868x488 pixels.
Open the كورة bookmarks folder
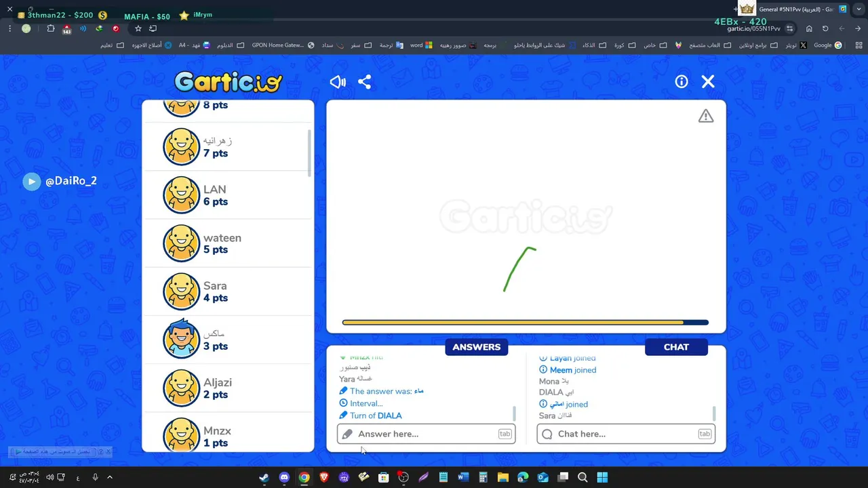pos(625,45)
